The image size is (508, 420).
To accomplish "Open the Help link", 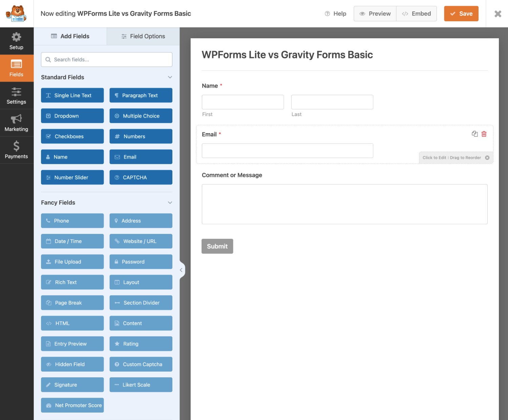I will point(335,14).
